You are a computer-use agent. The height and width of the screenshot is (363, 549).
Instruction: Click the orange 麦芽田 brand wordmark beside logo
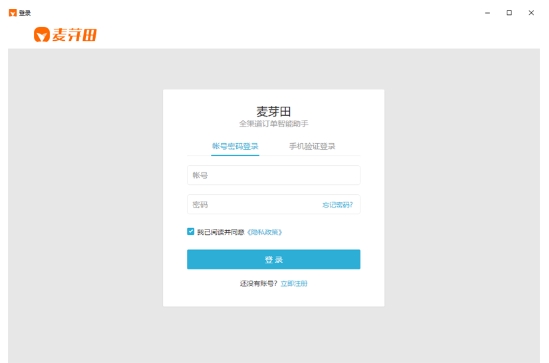pos(75,35)
